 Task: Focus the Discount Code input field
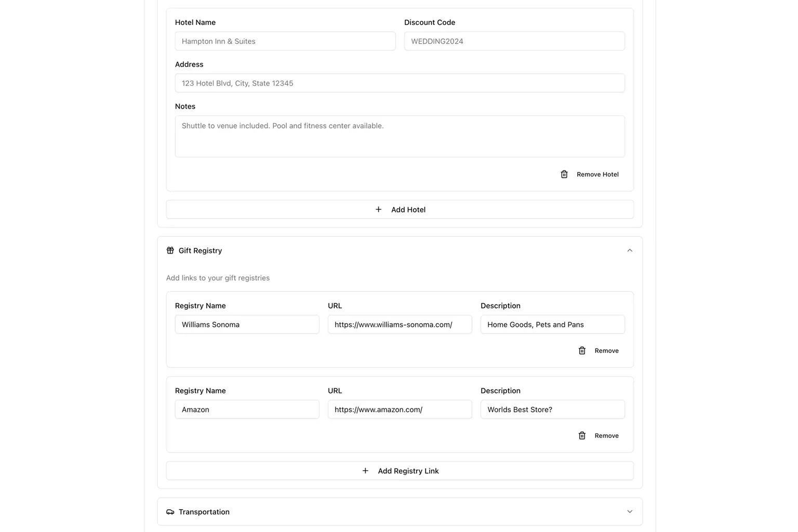(514, 41)
